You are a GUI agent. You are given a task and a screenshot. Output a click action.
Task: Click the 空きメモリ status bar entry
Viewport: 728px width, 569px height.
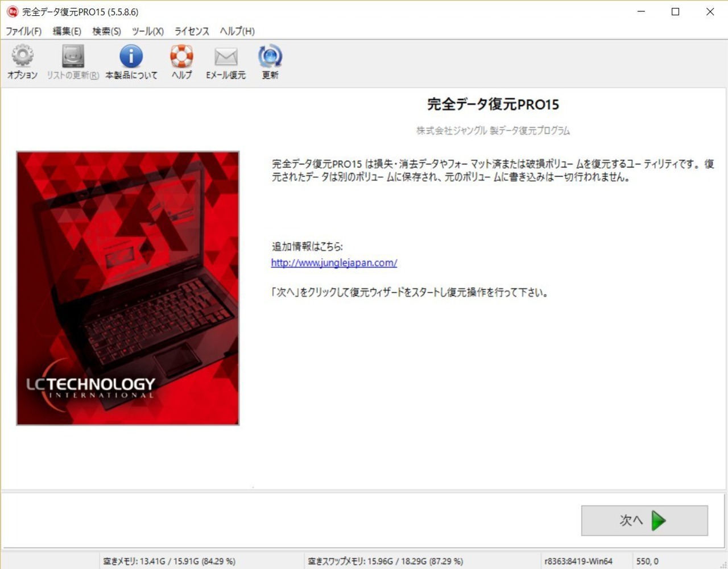click(169, 561)
